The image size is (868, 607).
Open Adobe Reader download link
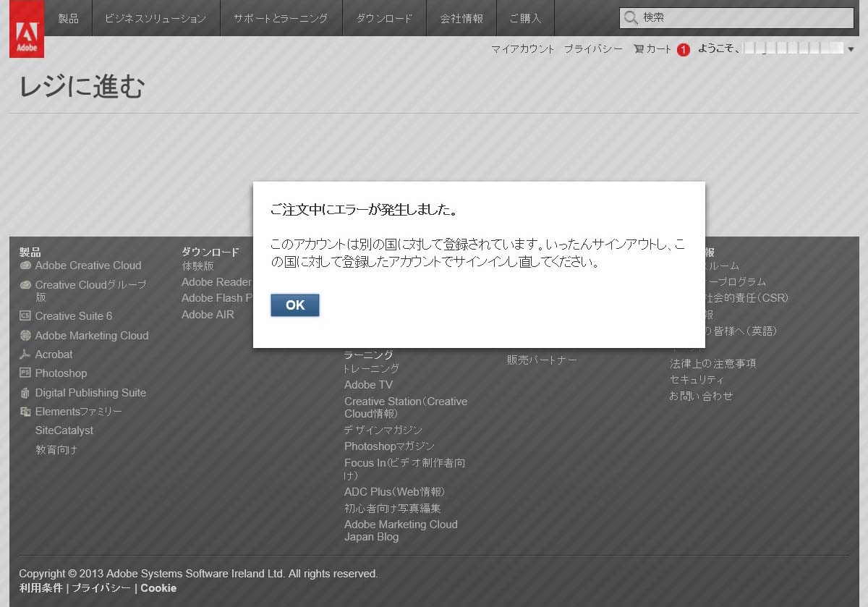(x=216, y=282)
